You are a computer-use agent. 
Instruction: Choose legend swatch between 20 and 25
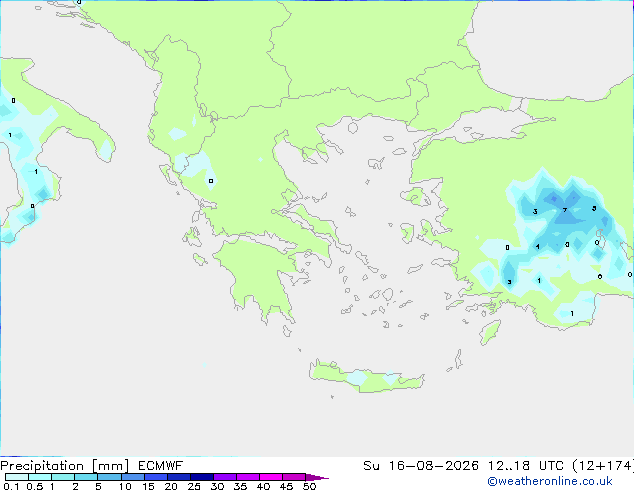coord(179,477)
